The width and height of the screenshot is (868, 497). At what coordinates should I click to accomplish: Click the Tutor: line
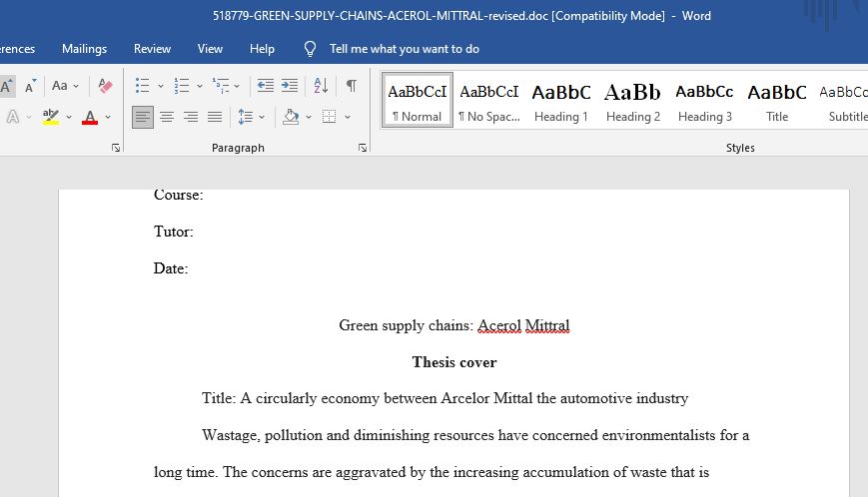click(x=173, y=232)
